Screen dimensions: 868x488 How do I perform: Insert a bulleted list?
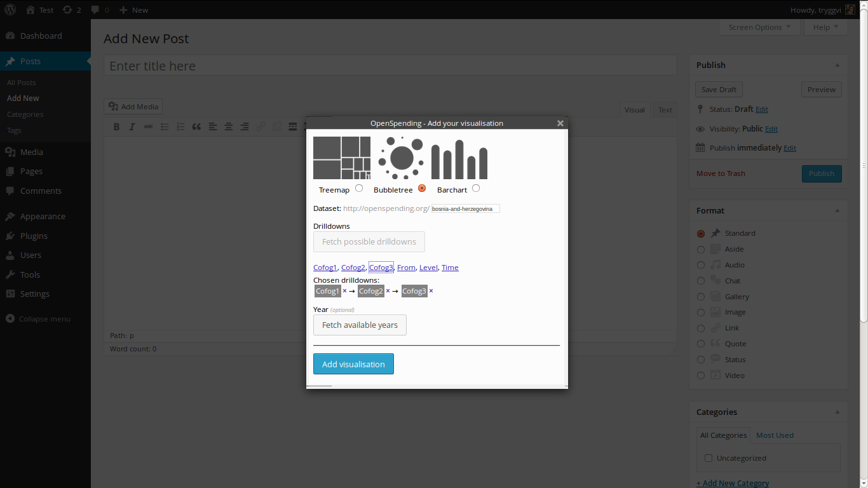click(x=165, y=126)
